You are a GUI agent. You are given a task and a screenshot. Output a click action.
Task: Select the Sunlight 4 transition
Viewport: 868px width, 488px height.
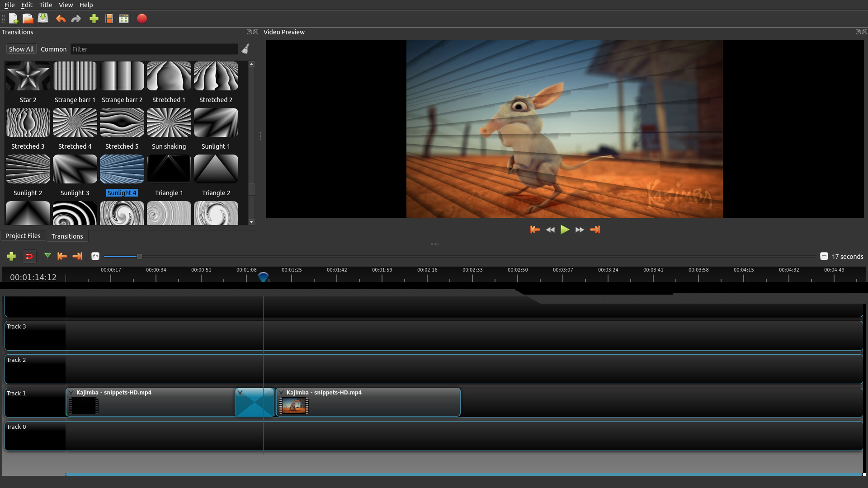pyautogui.click(x=122, y=175)
